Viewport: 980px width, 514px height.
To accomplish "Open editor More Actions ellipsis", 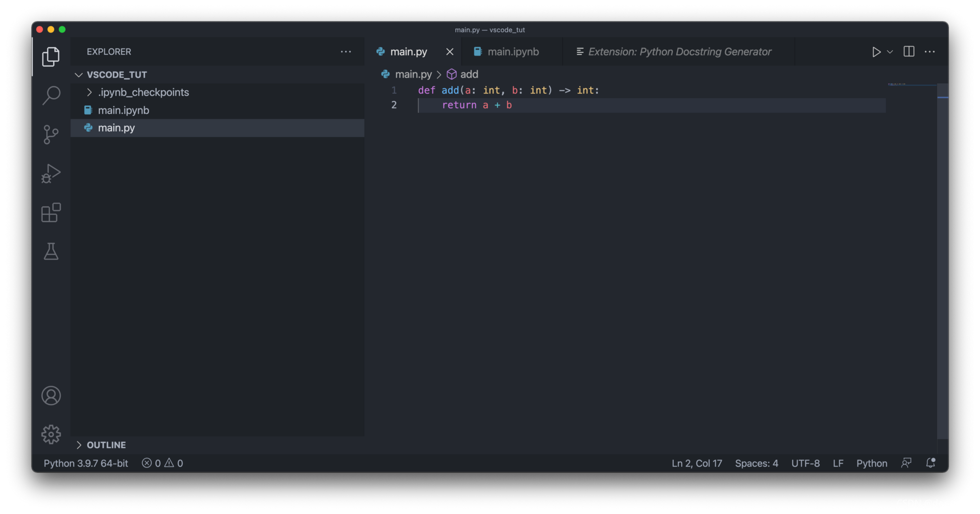I will tap(930, 51).
